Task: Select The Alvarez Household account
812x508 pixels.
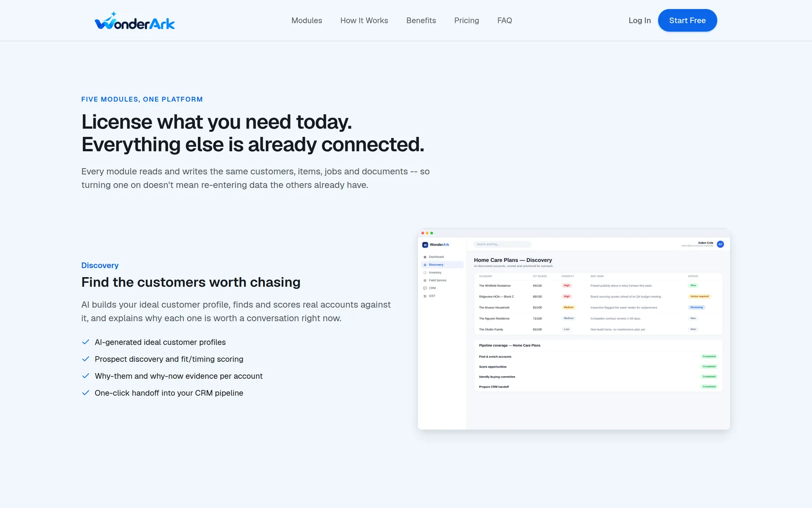Action: [x=494, y=308]
